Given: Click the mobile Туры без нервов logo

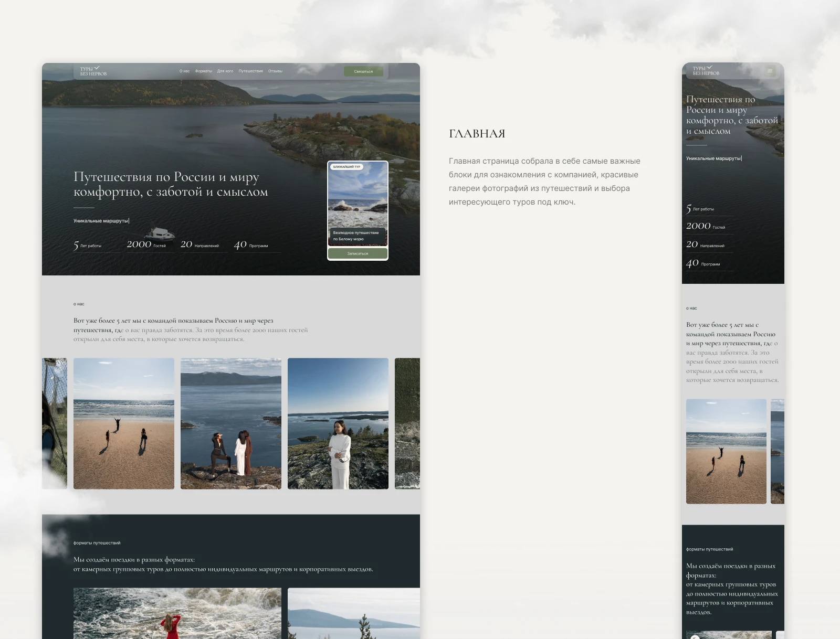Looking at the screenshot, I should click(706, 70).
